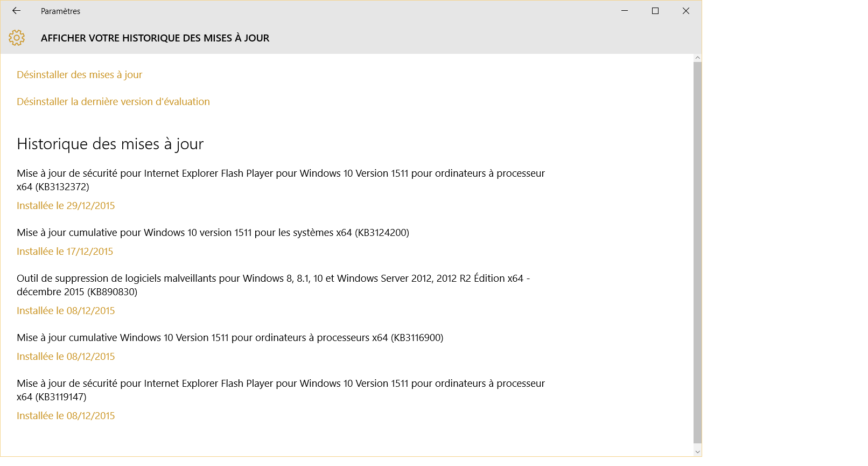868x466 pixels.
Task: Click the vertical scrollbar thumb
Action: point(697,252)
